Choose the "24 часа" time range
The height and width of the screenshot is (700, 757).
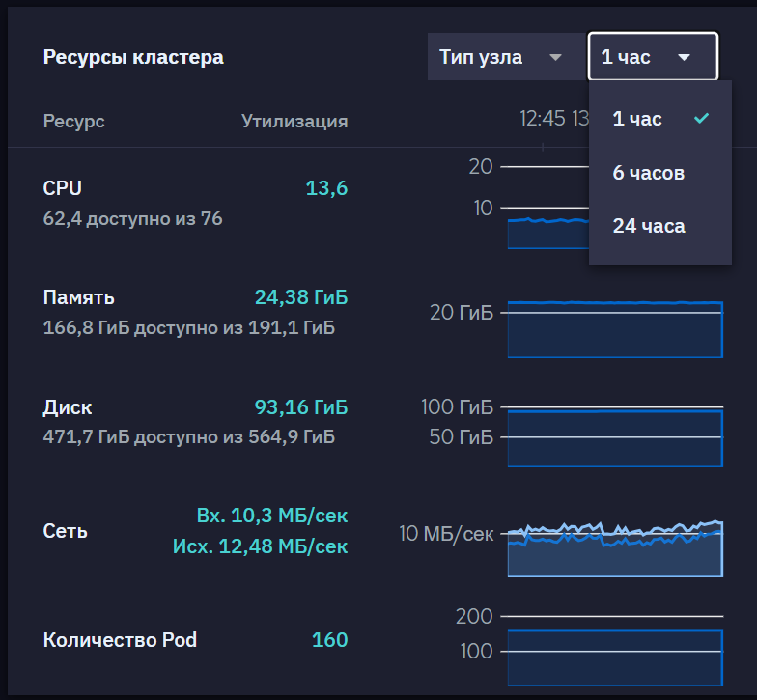[660, 226]
